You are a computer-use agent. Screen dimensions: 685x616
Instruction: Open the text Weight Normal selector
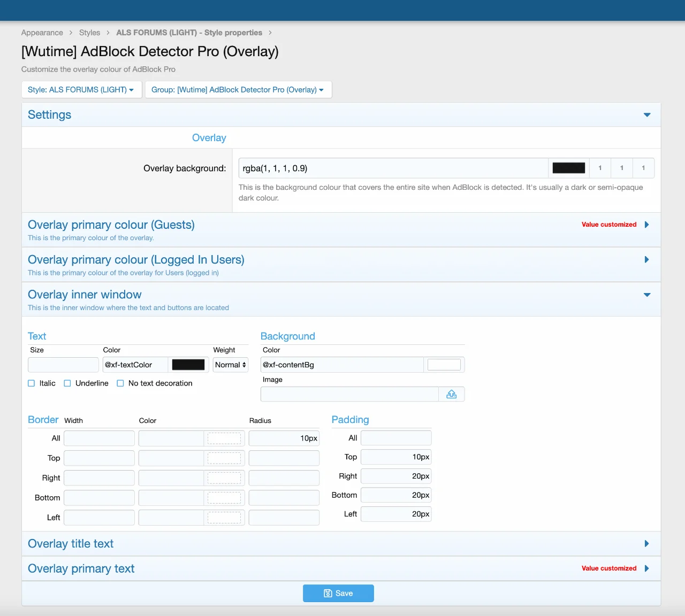click(230, 365)
